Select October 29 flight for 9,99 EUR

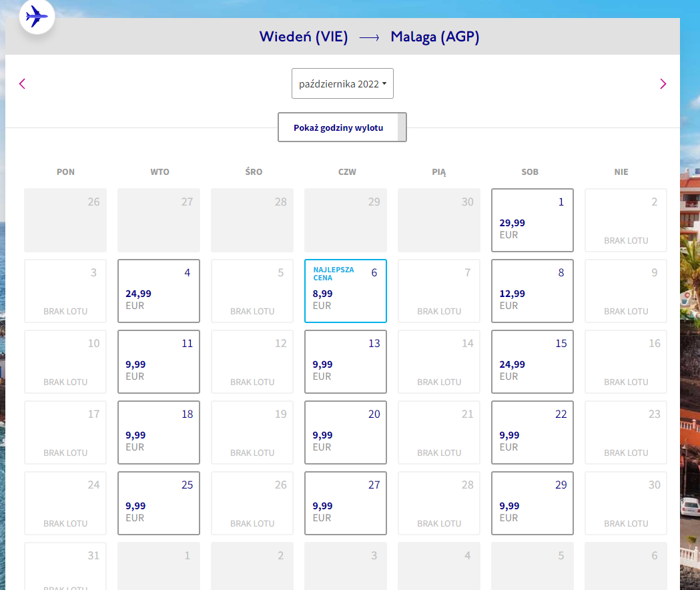532,503
